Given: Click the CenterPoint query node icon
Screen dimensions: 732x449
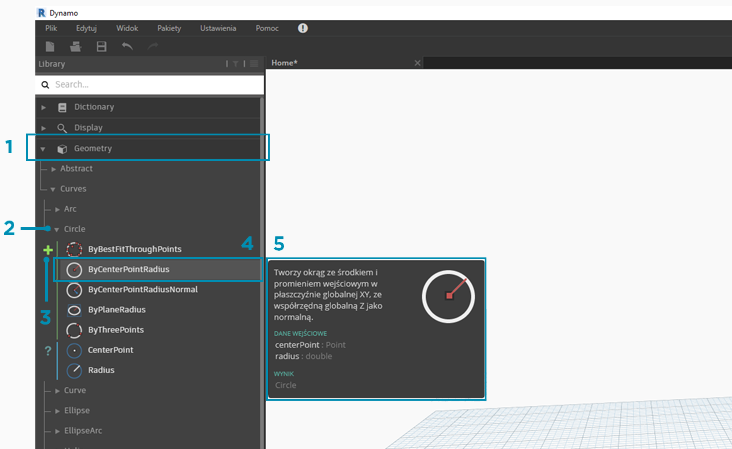Looking at the screenshot, I should click(x=74, y=350).
